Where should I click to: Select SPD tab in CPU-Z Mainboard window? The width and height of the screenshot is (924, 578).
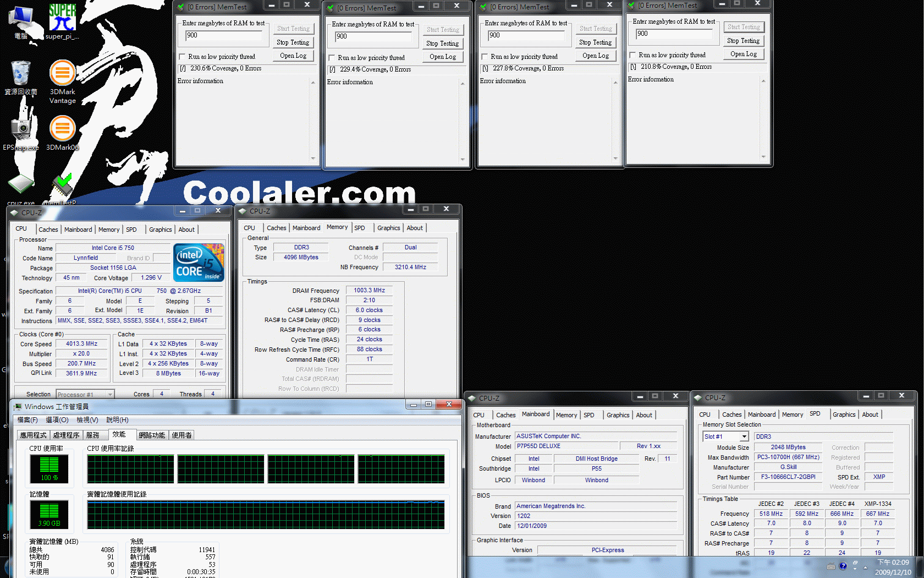coord(588,415)
